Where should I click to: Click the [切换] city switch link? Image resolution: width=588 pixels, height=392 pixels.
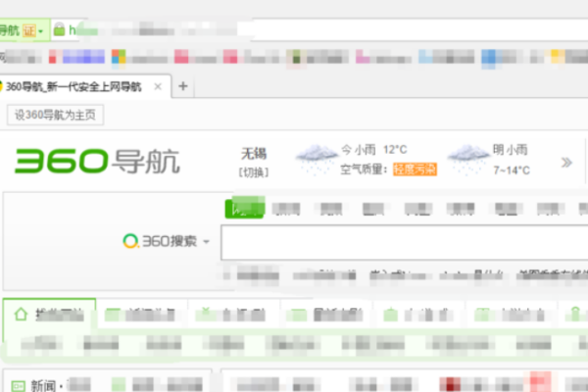[254, 172]
